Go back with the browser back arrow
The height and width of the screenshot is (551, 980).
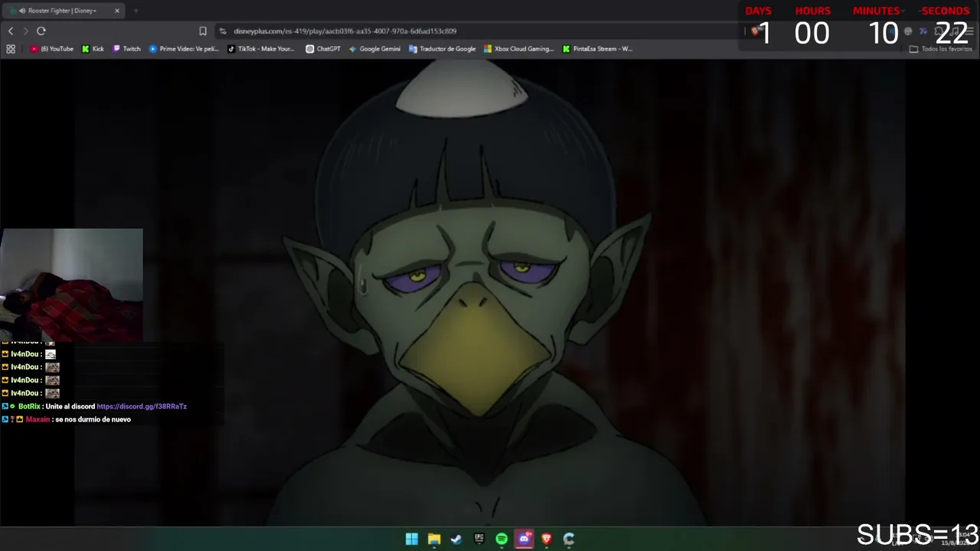pos(11,31)
